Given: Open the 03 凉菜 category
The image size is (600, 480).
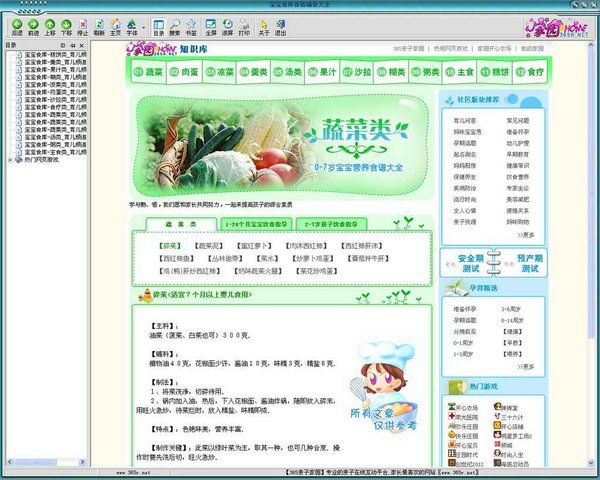Looking at the screenshot, I should click(x=219, y=72).
